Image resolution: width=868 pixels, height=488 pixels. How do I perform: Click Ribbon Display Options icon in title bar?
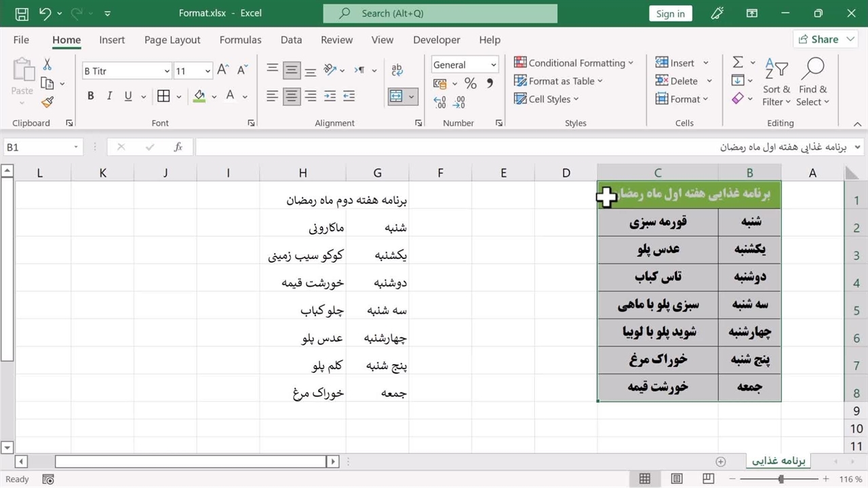752,14
